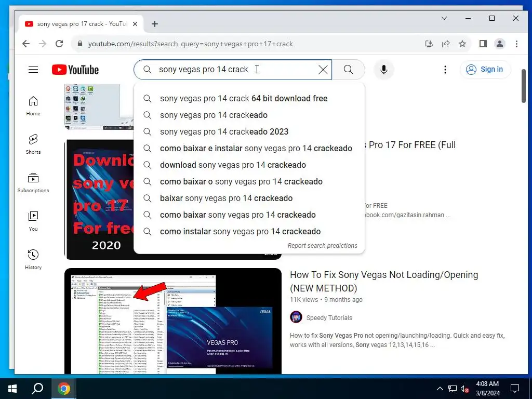Open video 'How To Fix Sony Vegas Not Loading/Opening'
The image size is (532, 399).
pos(384,281)
